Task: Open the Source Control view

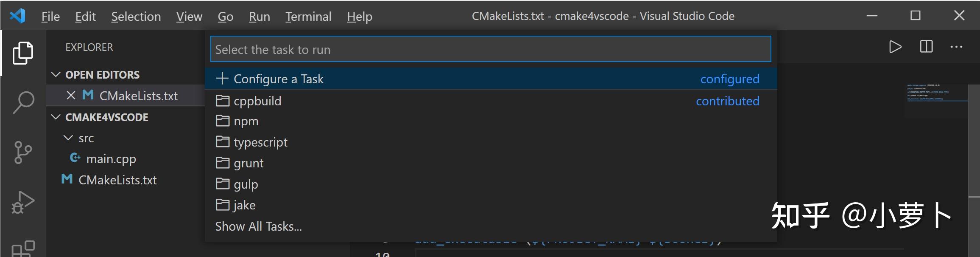Action: [23, 152]
